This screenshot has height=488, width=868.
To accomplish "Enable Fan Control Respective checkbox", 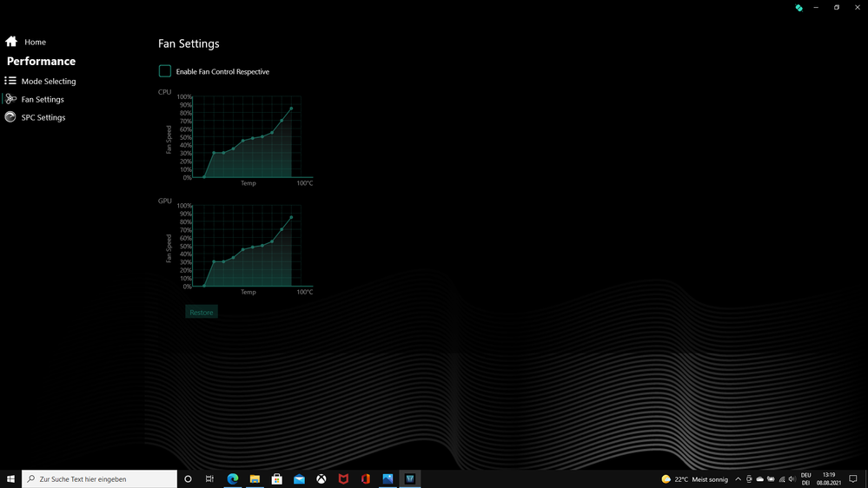I will click(x=164, y=71).
